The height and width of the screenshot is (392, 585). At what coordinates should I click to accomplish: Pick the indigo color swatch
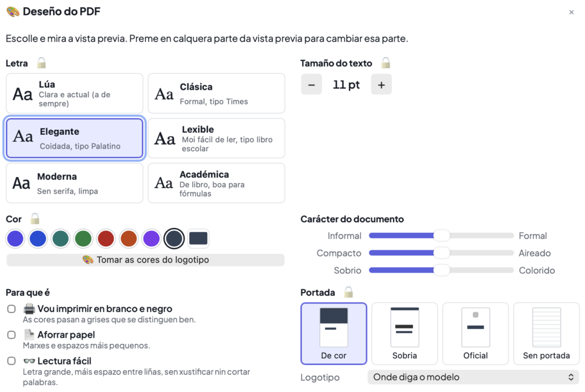pyautogui.click(x=15, y=238)
